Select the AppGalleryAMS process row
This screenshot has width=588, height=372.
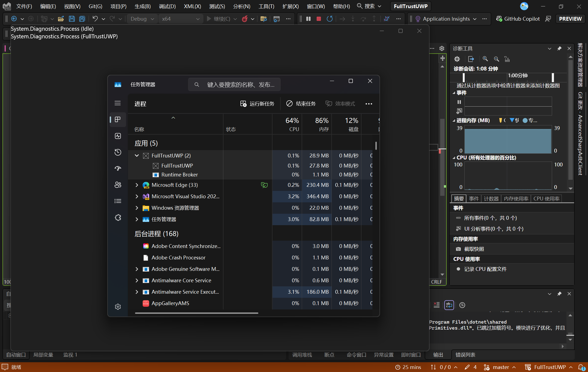(250, 303)
